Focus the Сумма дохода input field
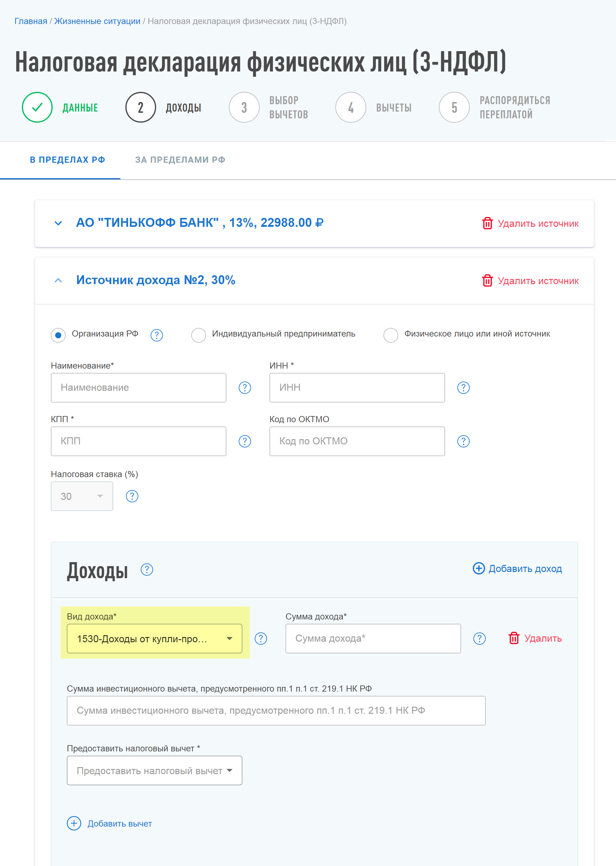Image resolution: width=616 pixels, height=866 pixels. [373, 638]
